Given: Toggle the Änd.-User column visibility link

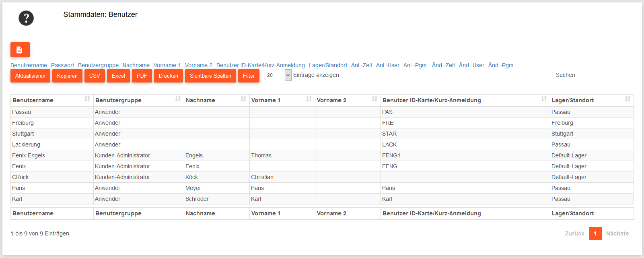Looking at the screenshot, I should tap(471, 65).
